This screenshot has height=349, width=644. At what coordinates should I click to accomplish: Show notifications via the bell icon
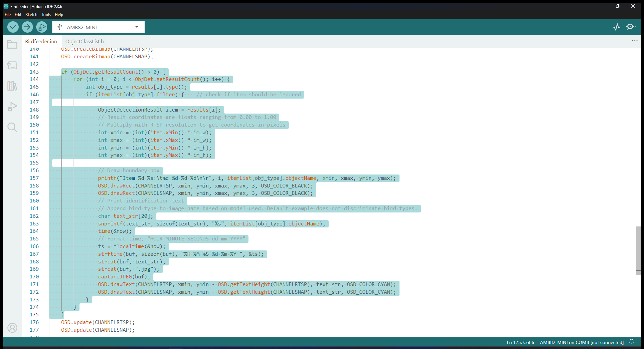(x=631, y=342)
